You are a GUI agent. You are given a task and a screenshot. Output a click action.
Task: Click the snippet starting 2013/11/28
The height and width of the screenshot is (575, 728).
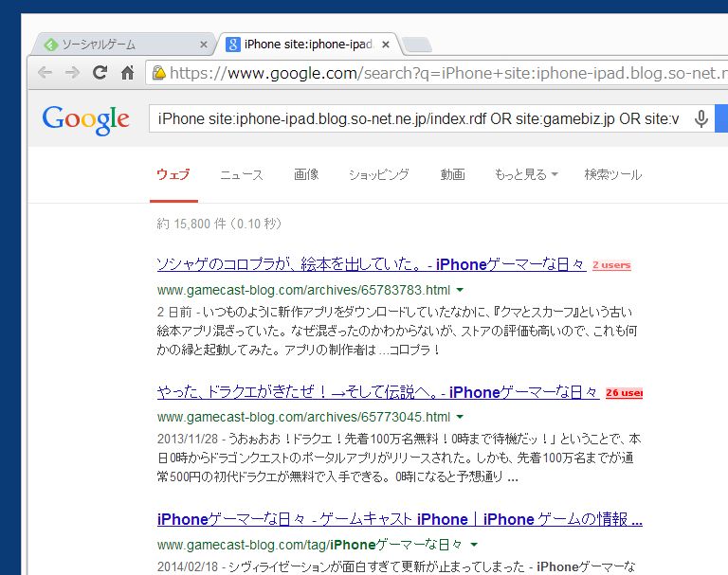(399, 458)
